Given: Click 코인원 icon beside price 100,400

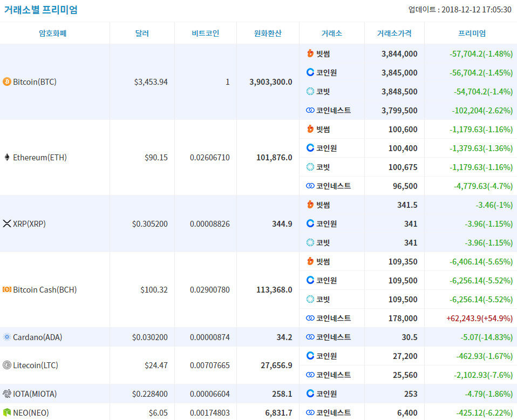Looking at the screenshot, I should click(x=310, y=147).
